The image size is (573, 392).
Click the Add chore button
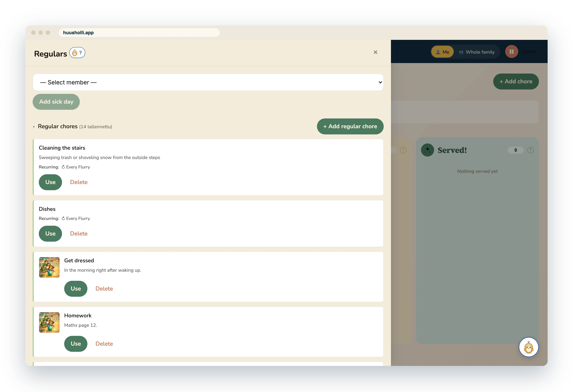click(x=516, y=82)
